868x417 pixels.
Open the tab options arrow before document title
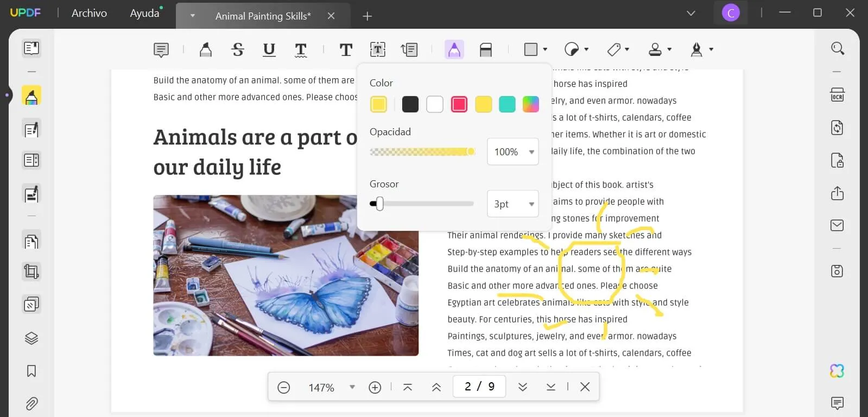[192, 16]
